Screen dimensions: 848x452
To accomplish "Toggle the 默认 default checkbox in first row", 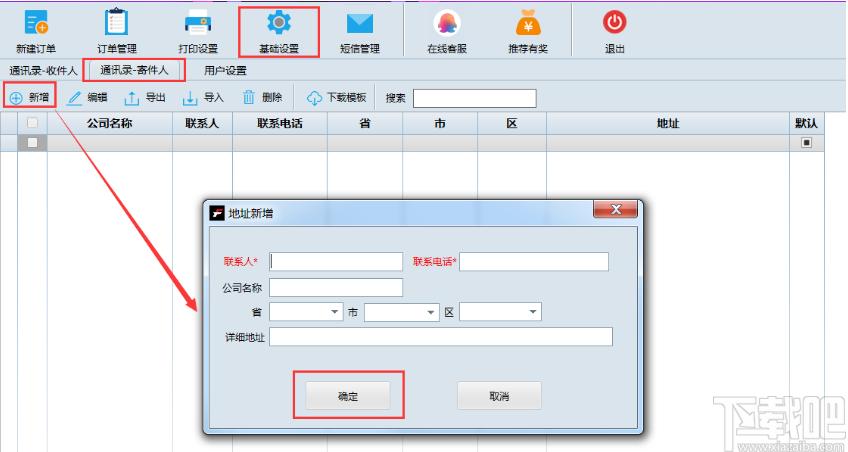I will pyautogui.click(x=806, y=143).
